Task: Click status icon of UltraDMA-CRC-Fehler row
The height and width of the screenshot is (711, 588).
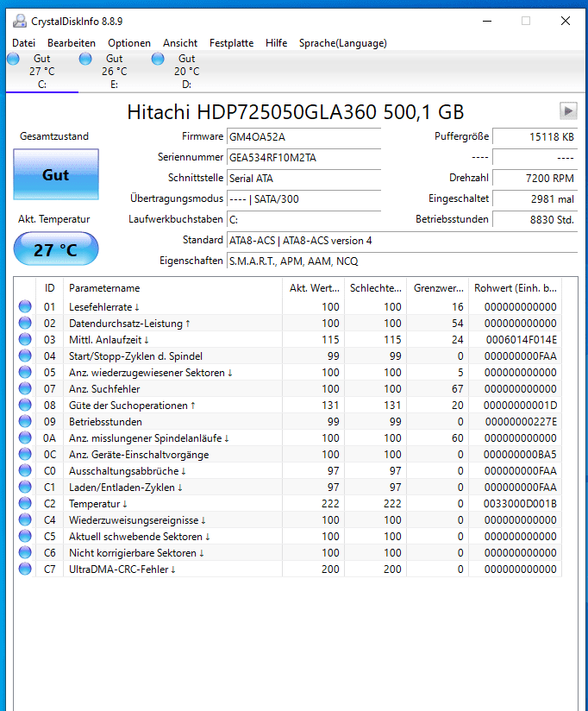Action: 25,569
